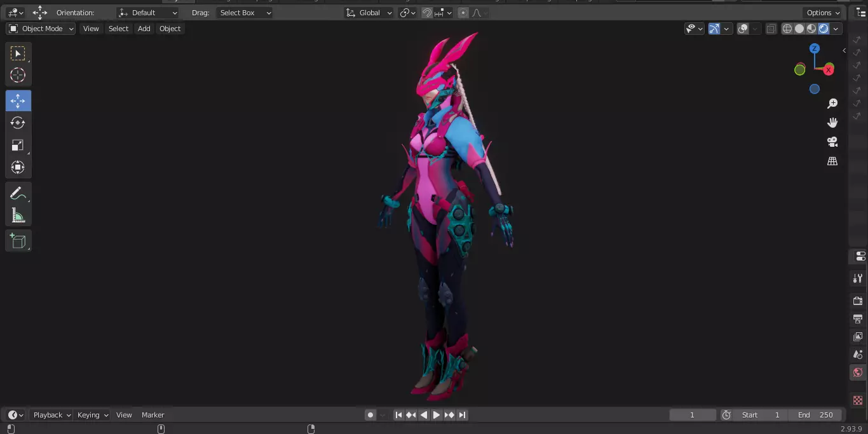Image resolution: width=868 pixels, height=434 pixels.
Task: Switch perspective/orthographic grid icon
Action: pos(832,161)
